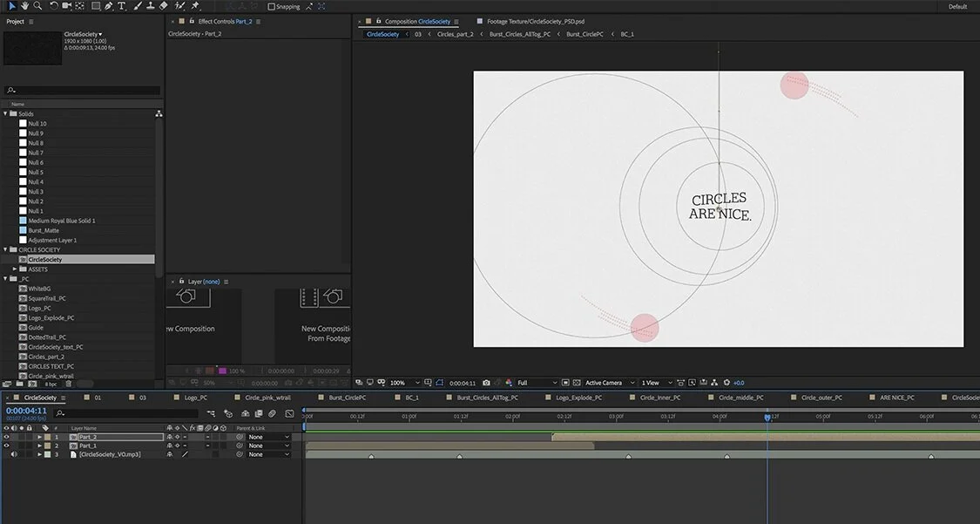The height and width of the screenshot is (524, 980).
Task: Select the Horizontal Type tool
Action: click(x=122, y=6)
